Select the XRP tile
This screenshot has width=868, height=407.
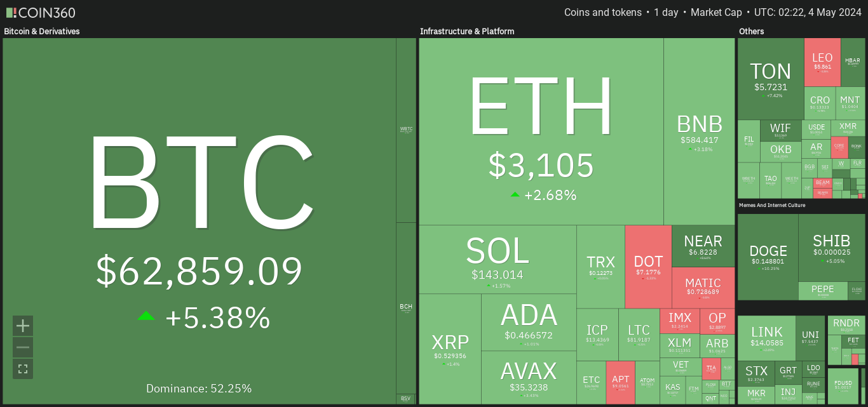point(450,349)
